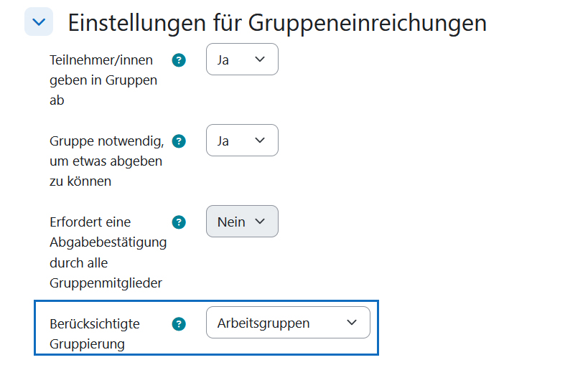Click the Erfordert eine Abgabebestätigung label

click(x=108, y=252)
